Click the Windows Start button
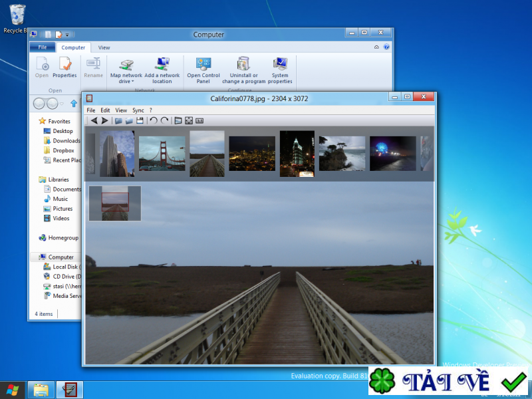 click(13, 390)
